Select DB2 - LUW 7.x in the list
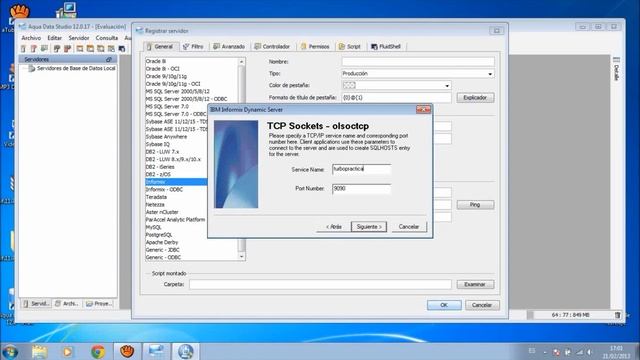Screen dimensions: 640x360 (162, 152)
